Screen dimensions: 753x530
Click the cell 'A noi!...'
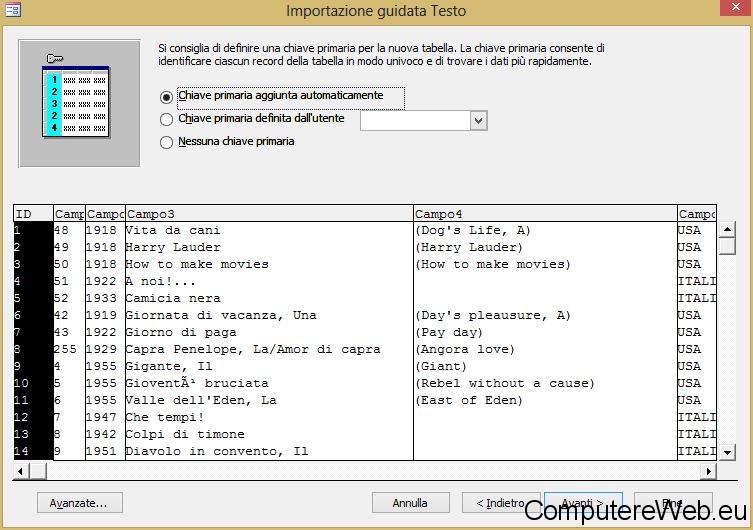click(269, 281)
